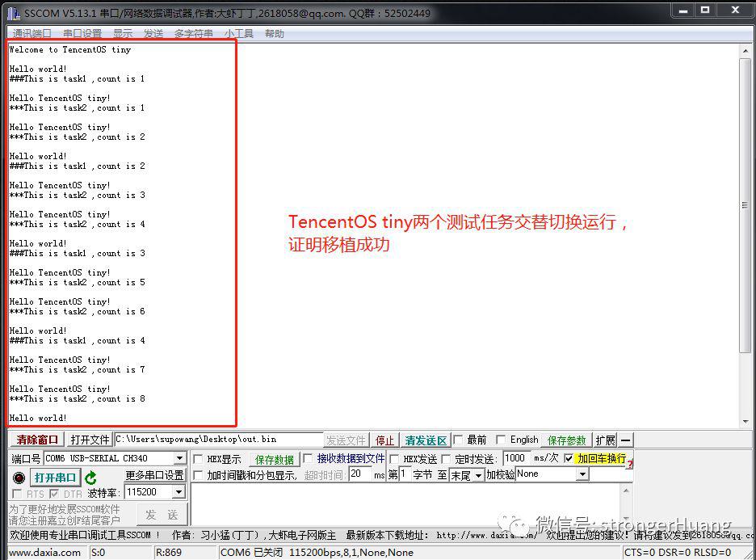Click the receive window scroll down arrow
This screenshot has width=756, height=560.
pos(745,421)
